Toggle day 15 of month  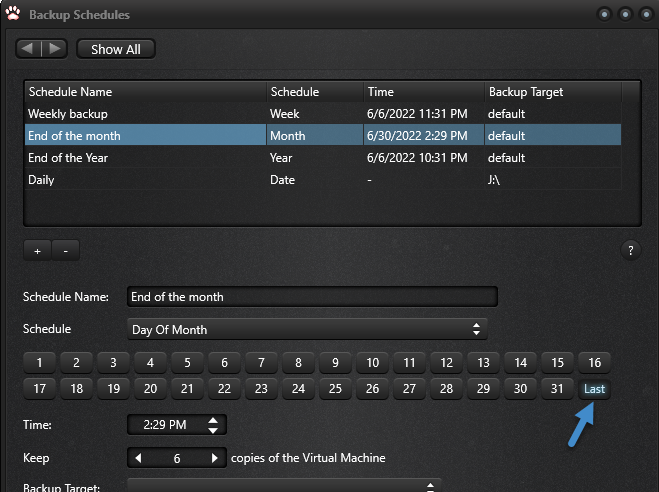[557, 363]
